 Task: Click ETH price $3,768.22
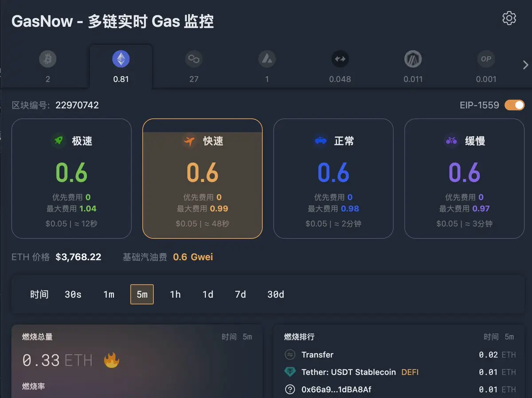tap(78, 257)
